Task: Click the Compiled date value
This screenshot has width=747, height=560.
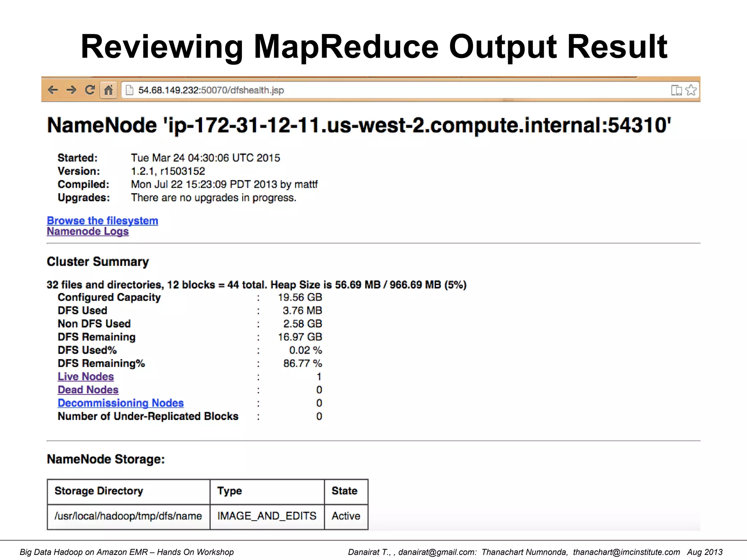Action: click(x=224, y=184)
